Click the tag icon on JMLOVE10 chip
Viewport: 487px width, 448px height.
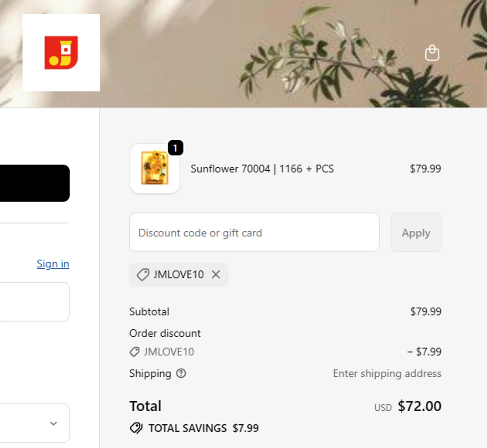point(143,274)
